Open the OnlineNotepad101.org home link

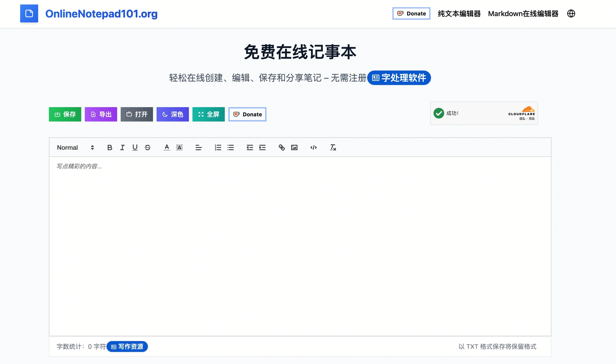tap(101, 14)
